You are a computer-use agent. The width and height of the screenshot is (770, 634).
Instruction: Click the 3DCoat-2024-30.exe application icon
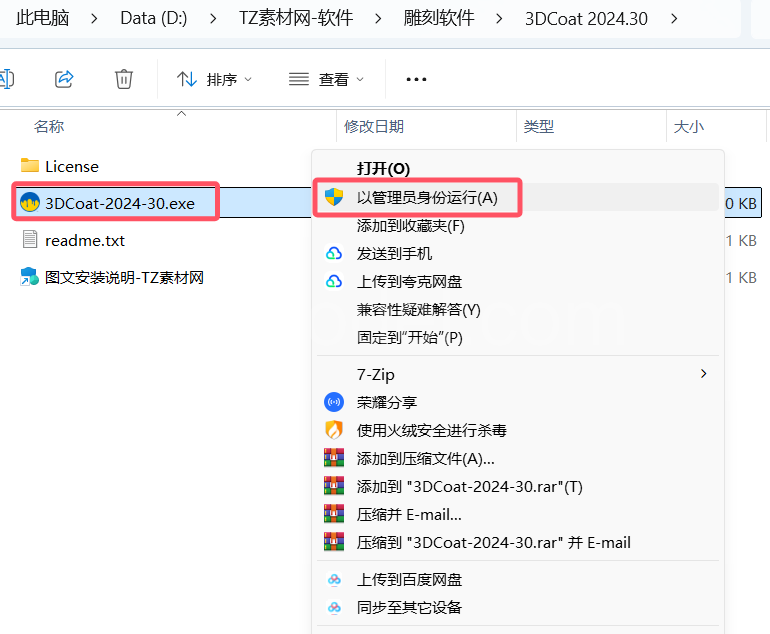click(30, 202)
